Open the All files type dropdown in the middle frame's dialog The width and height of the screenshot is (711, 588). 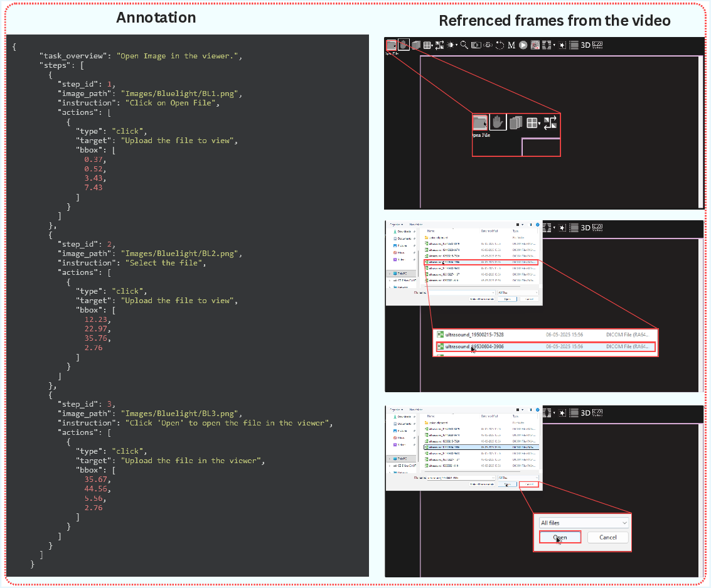click(x=518, y=293)
